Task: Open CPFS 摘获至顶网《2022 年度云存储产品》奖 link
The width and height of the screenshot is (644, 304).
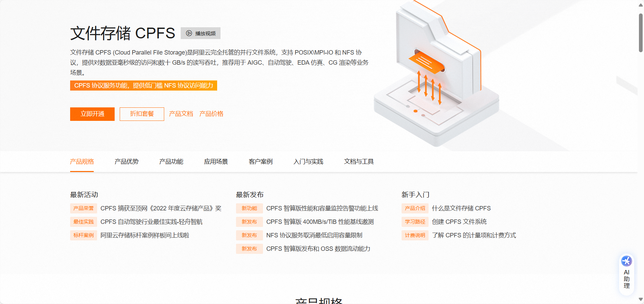Action: click(x=161, y=208)
